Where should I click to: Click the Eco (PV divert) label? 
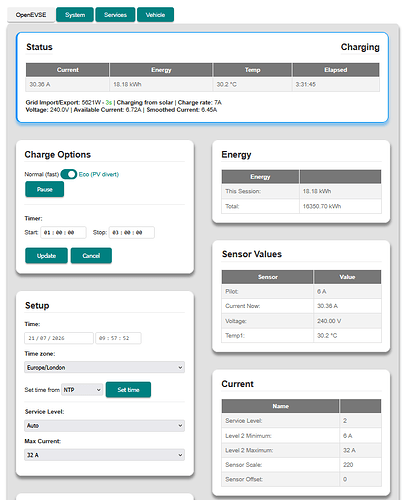pos(99,174)
